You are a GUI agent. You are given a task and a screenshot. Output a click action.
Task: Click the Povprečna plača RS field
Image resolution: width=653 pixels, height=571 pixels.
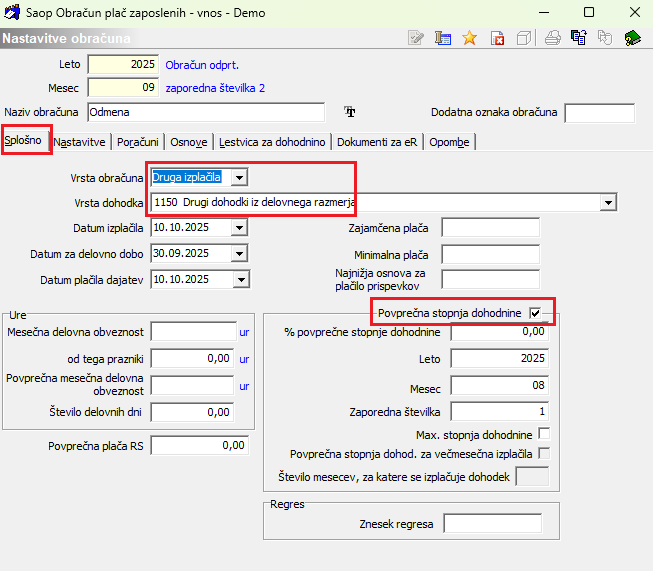pos(200,446)
